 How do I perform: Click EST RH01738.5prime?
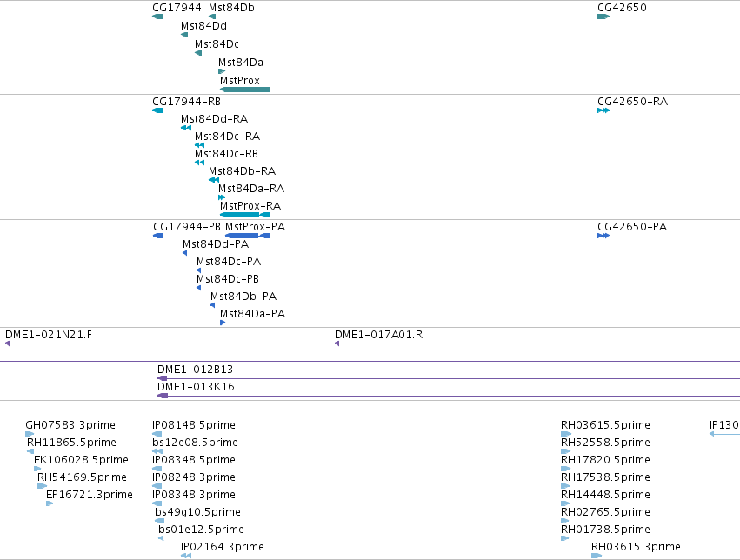[605, 530]
